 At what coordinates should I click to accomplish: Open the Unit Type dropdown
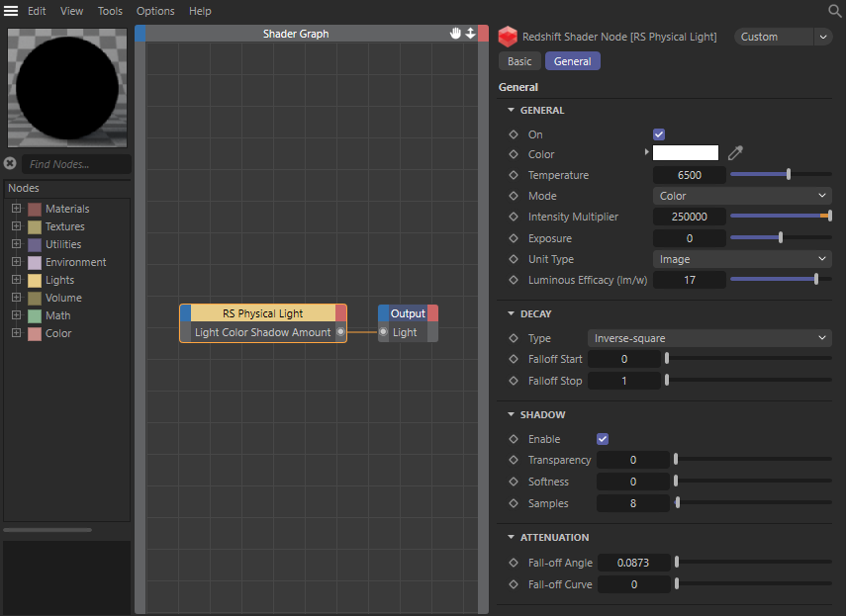click(742, 259)
